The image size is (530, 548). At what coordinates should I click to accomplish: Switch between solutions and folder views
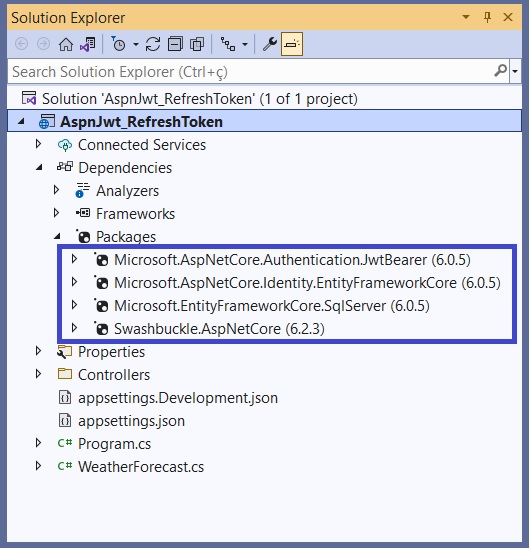88,44
